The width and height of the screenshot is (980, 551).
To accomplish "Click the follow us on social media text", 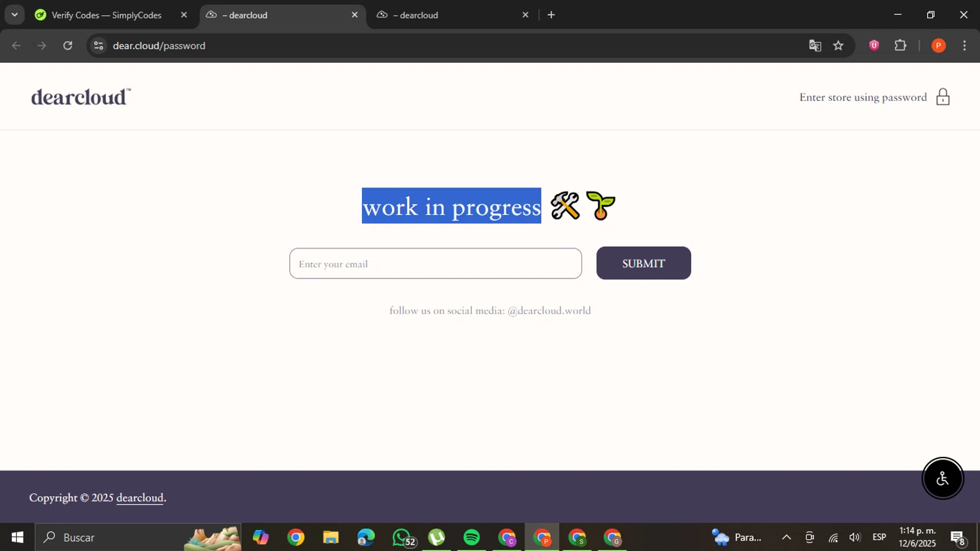I will coord(490,310).
